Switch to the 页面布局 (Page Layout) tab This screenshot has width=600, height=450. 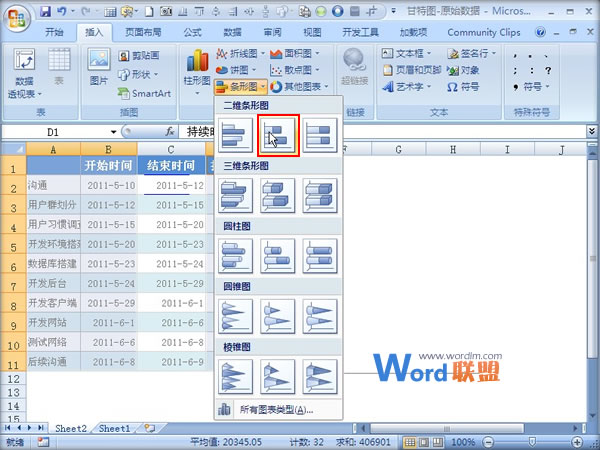pos(143,32)
